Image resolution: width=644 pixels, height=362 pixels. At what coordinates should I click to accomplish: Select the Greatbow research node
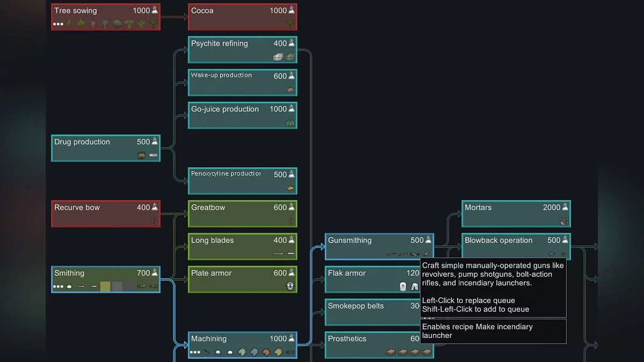click(241, 213)
